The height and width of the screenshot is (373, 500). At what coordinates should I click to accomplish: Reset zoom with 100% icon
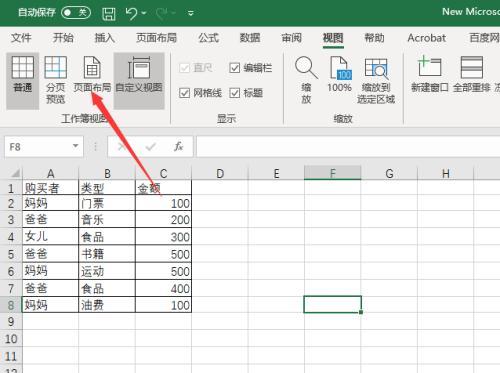tap(339, 75)
